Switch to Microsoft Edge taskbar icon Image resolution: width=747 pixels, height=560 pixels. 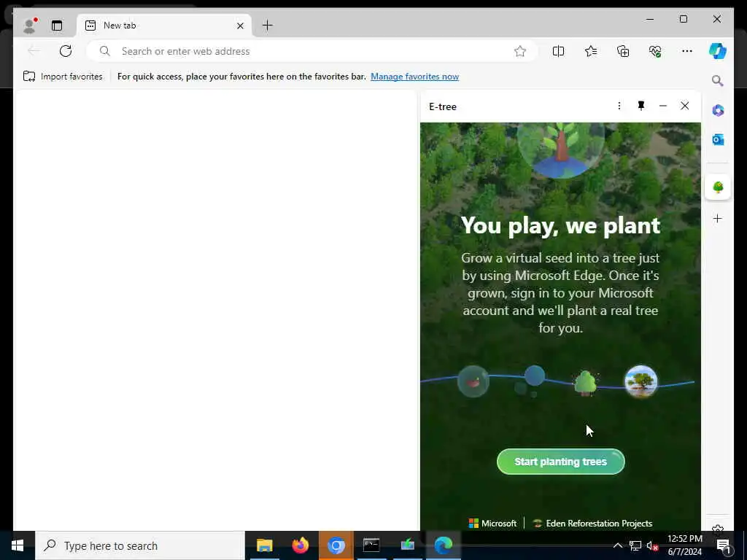[x=444, y=545]
